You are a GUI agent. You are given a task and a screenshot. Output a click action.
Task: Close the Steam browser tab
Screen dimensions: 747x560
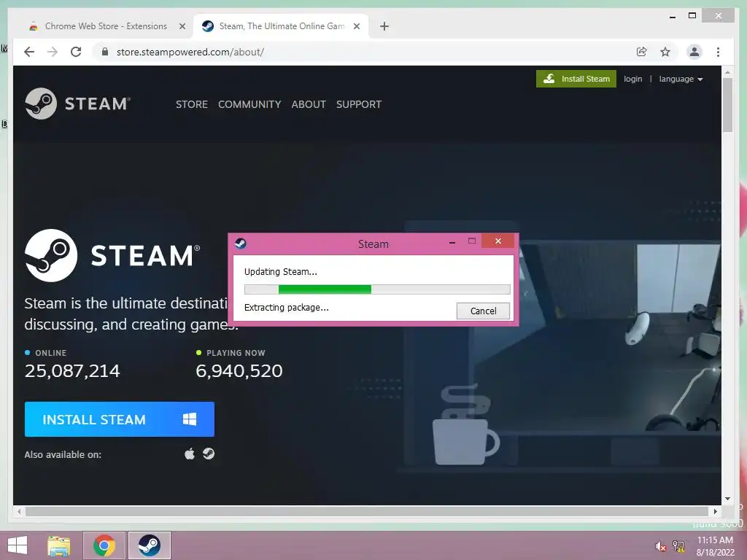click(356, 26)
